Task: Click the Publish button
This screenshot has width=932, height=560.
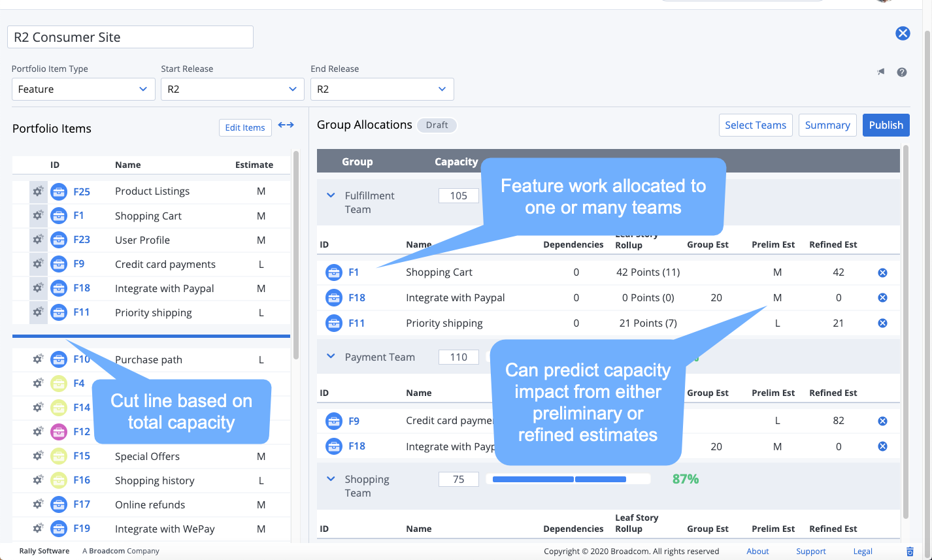Action: (x=886, y=125)
